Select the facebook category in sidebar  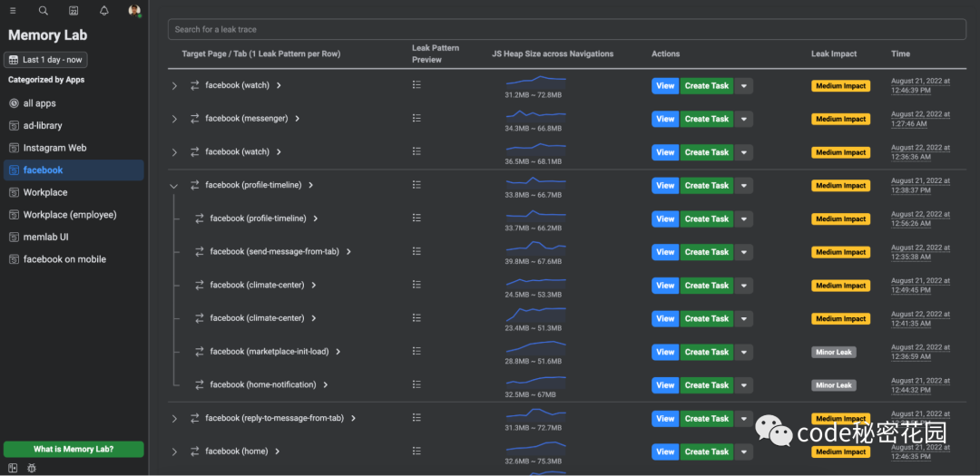pyautogui.click(x=73, y=170)
